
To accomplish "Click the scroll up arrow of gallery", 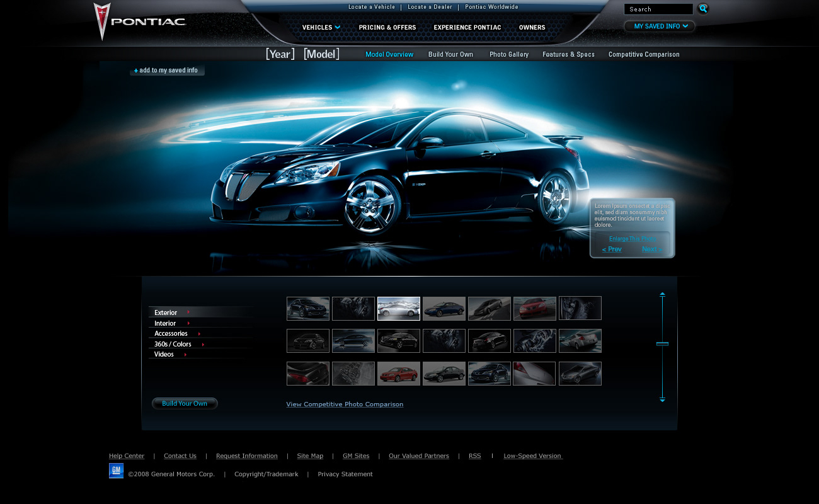I will [662, 294].
